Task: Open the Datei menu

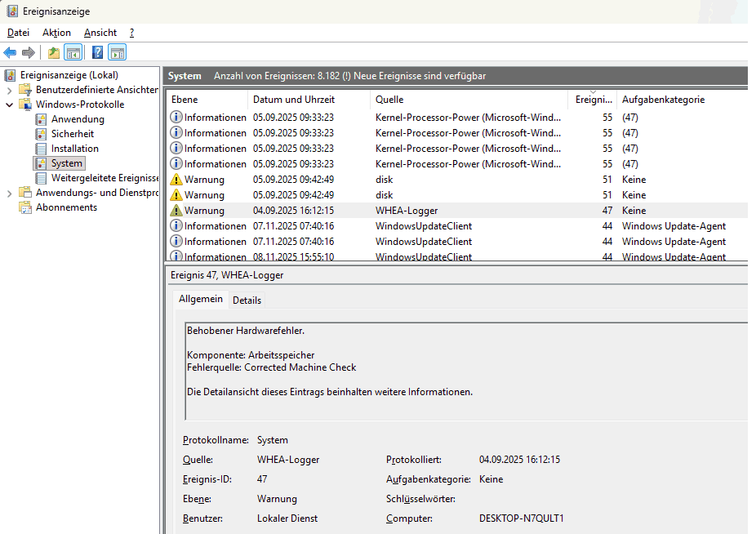Action: pyautogui.click(x=18, y=33)
